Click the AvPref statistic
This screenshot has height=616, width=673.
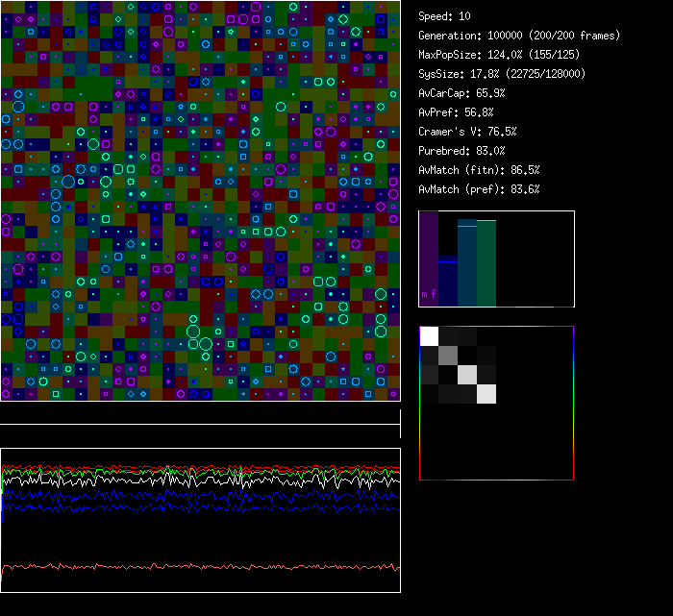coord(456,112)
